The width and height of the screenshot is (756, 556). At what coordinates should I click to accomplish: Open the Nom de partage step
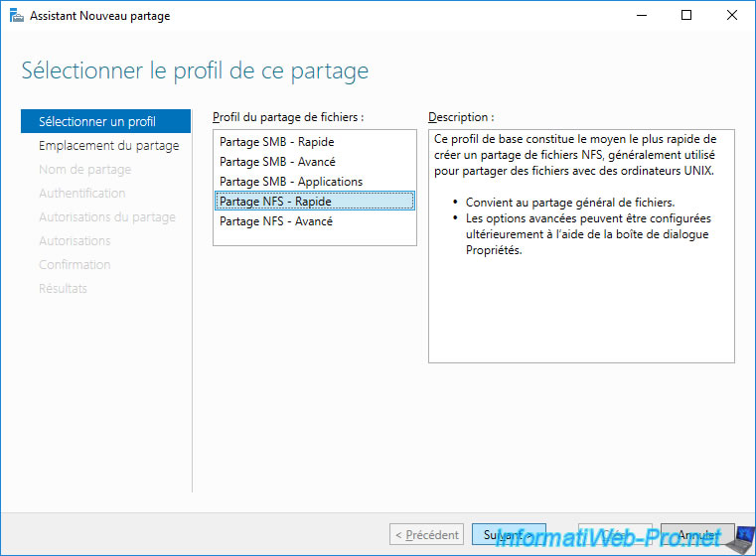(84, 169)
